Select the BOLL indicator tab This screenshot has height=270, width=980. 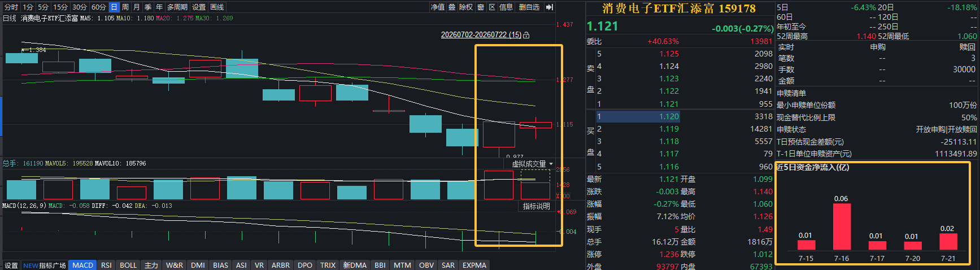coord(128,265)
